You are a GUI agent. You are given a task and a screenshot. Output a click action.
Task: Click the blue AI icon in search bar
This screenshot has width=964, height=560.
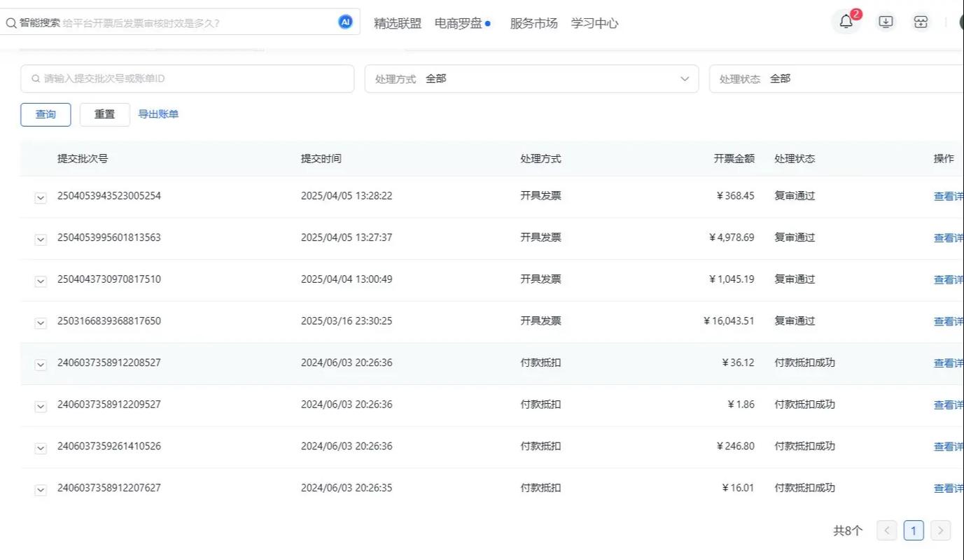(344, 21)
